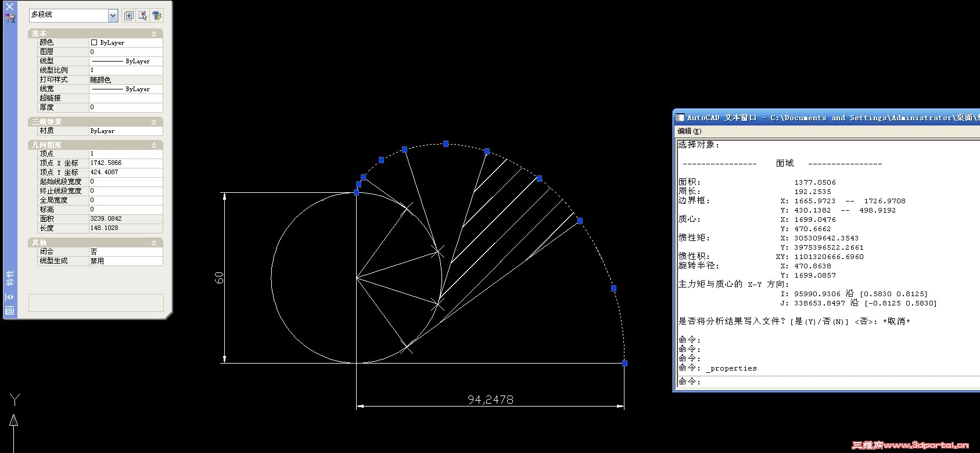
Task: Open the 闭合 value dropdown showing 否
Action: pos(125,252)
